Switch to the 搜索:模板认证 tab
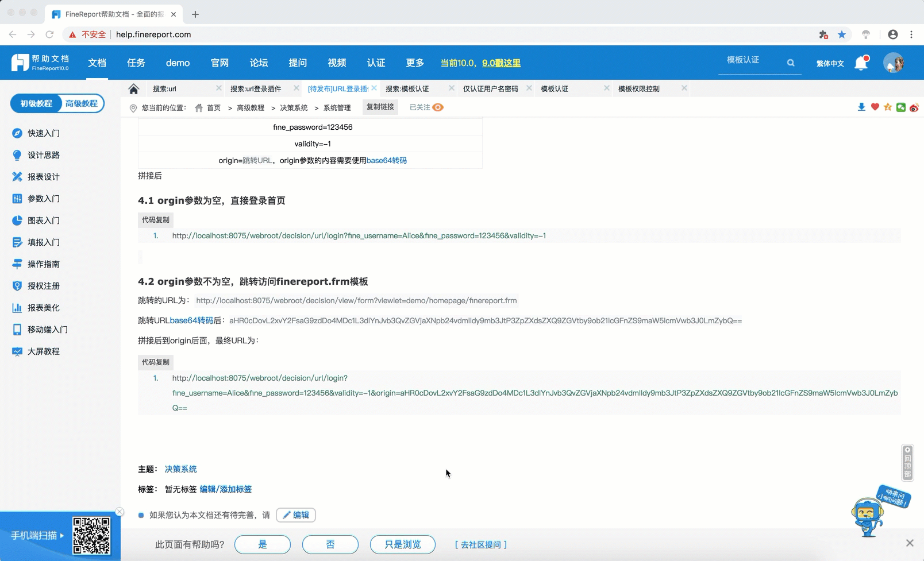 tap(407, 88)
